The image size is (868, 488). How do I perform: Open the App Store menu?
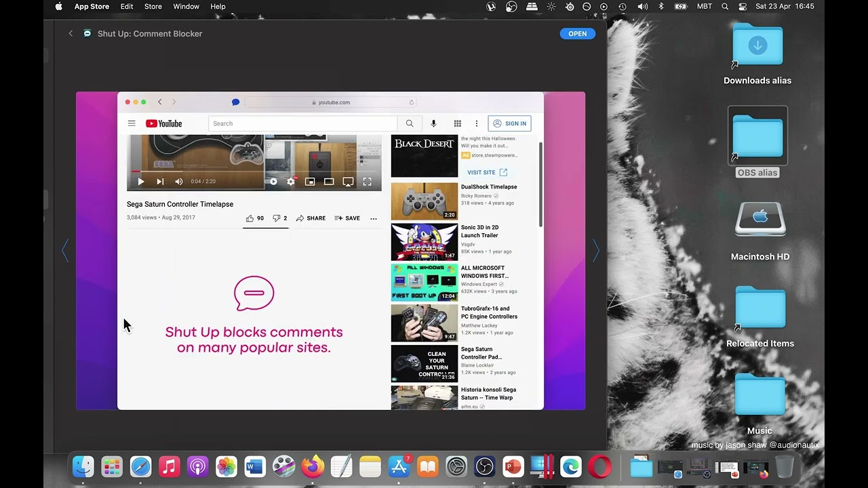click(x=92, y=7)
